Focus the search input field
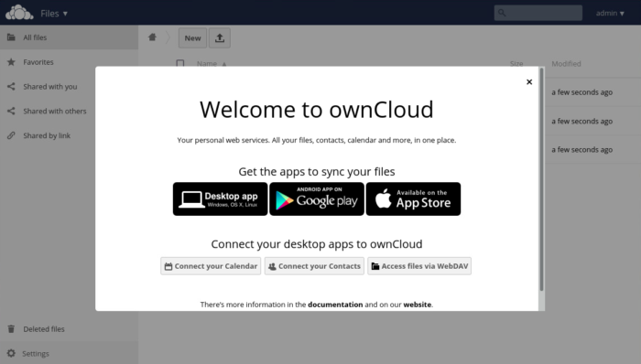Viewport: 641px width, 364px height. pyautogui.click(x=538, y=13)
